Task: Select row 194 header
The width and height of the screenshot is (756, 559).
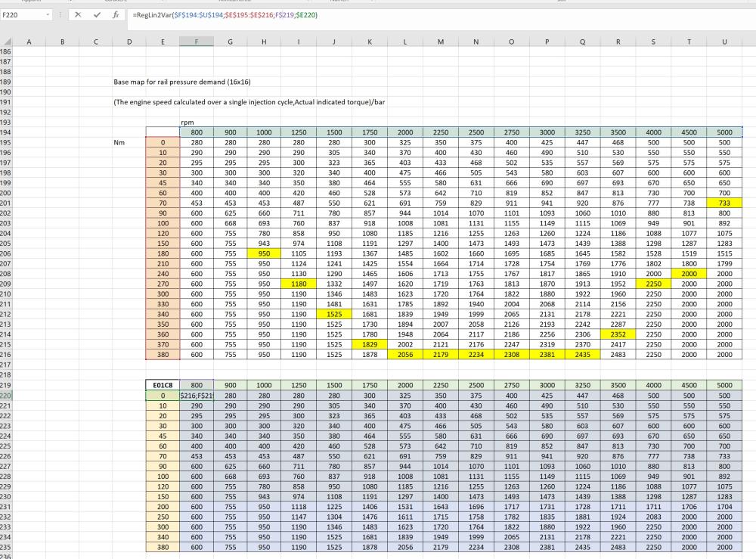Action: click(7, 132)
